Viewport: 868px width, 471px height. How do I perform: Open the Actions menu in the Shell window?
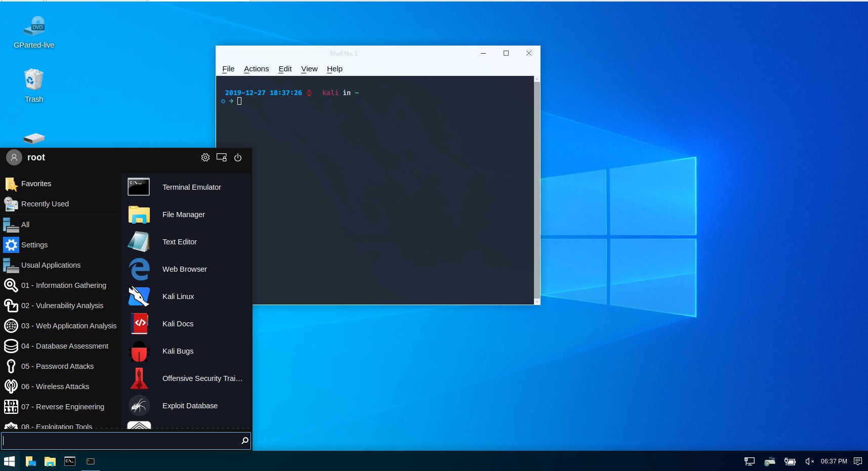coord(256,69)
